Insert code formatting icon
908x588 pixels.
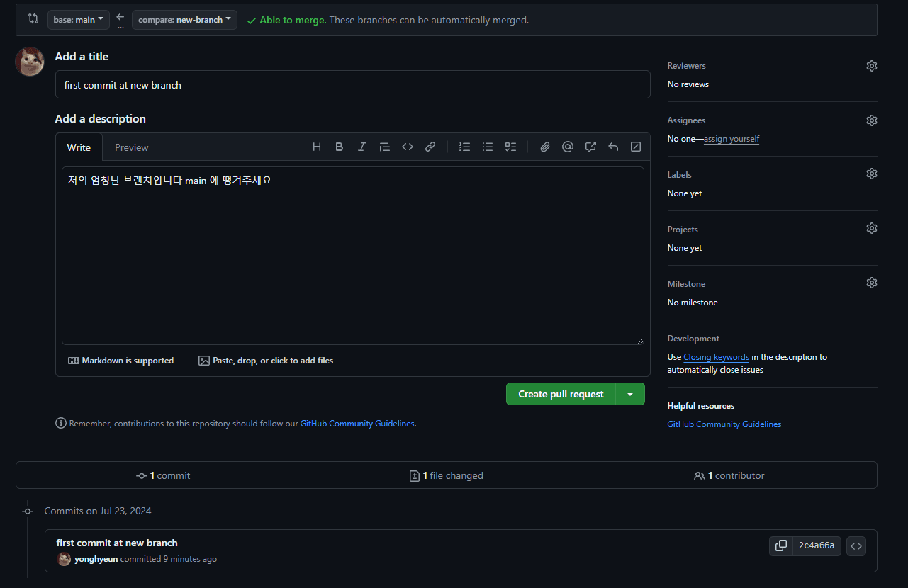[x=408, y=147]
